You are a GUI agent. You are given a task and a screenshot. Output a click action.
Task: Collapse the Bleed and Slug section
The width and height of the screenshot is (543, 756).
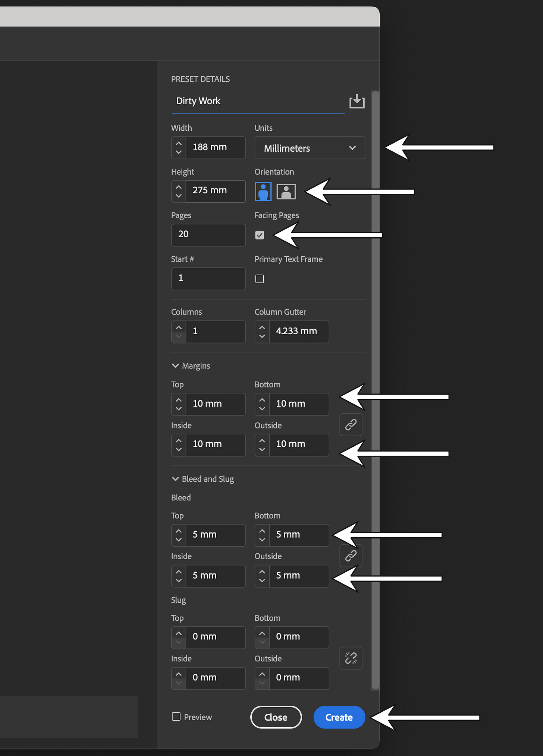pos(175,479)
